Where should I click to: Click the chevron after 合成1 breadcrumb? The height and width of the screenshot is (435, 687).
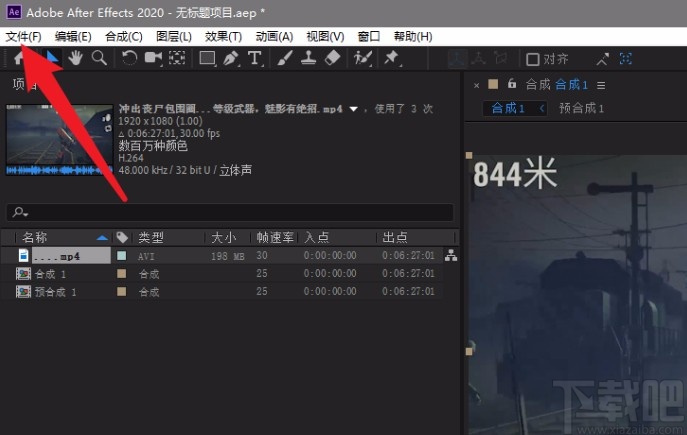[x=542, y=108]
